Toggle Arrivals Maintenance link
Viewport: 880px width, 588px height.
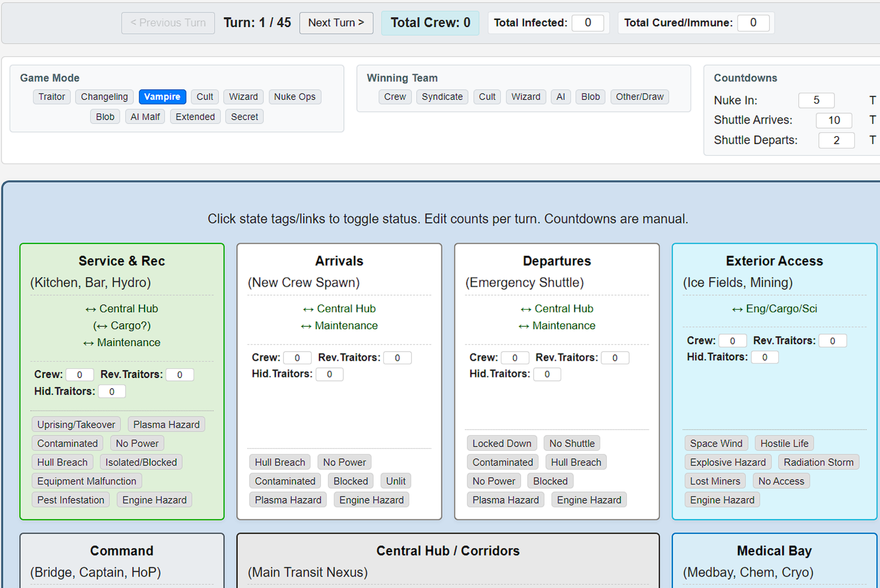pos(339,325)
